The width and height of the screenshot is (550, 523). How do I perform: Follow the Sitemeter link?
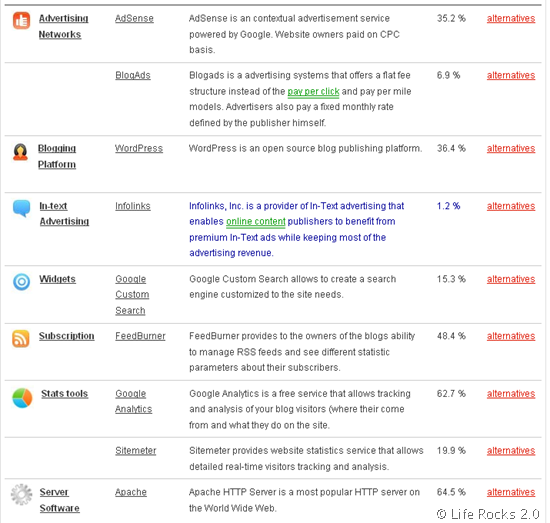(x=136, y=451)
